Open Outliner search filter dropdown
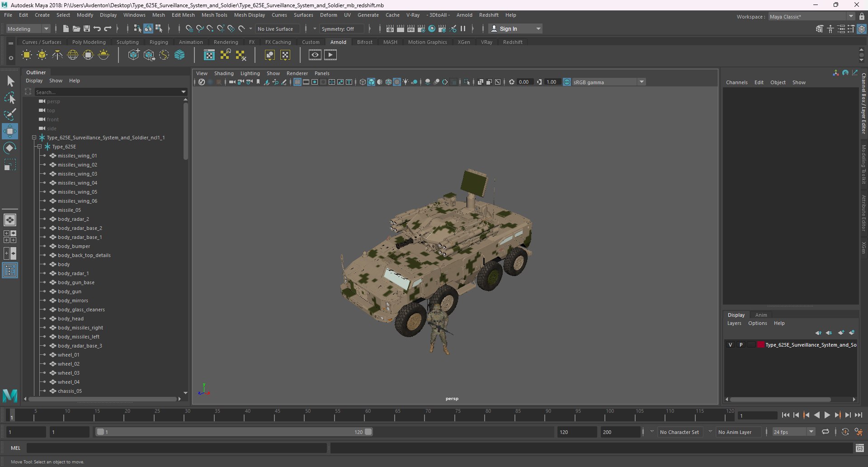The image size is (868, 467). coord(184,92)
